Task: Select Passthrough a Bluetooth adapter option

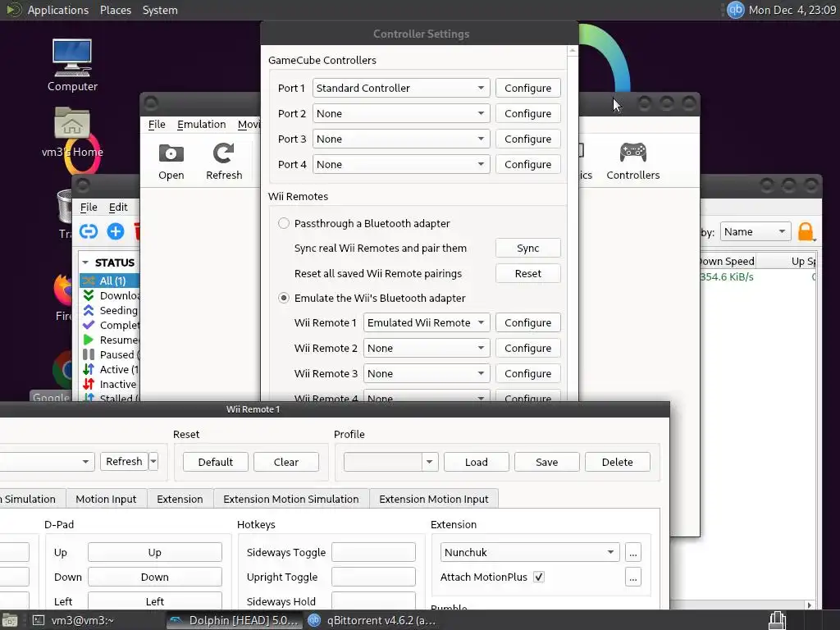Action: [x=283, y=223]
